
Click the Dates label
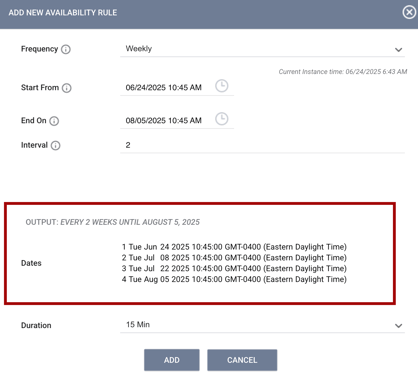[x=31, y=263]
